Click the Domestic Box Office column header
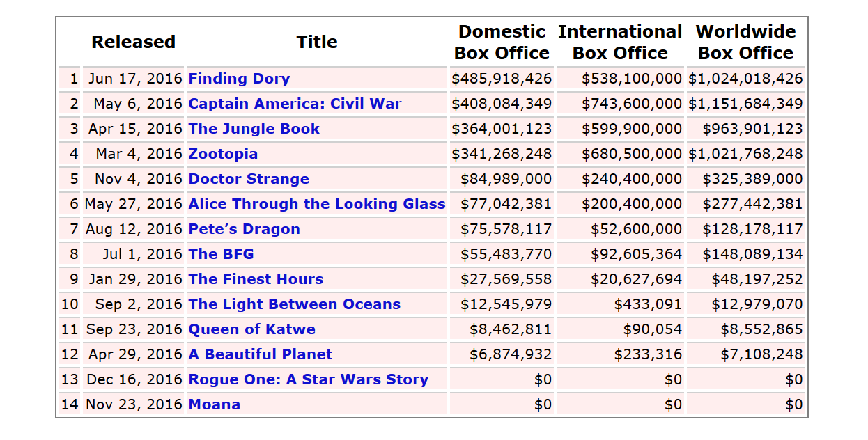The height and width of the screenshot is (440, 868). point(502,42)
